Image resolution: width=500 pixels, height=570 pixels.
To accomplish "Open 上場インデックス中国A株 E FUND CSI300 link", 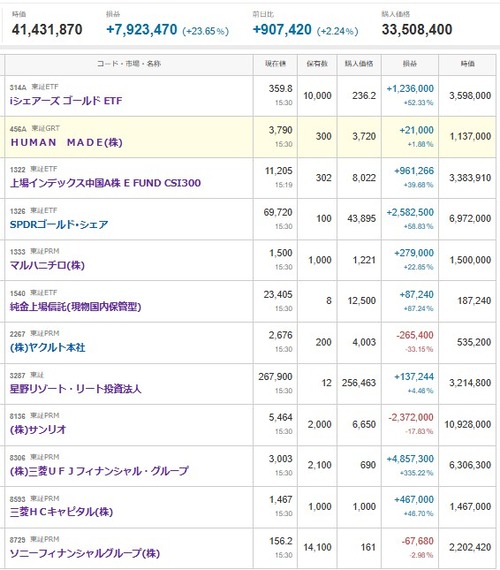I will (105, 183).
